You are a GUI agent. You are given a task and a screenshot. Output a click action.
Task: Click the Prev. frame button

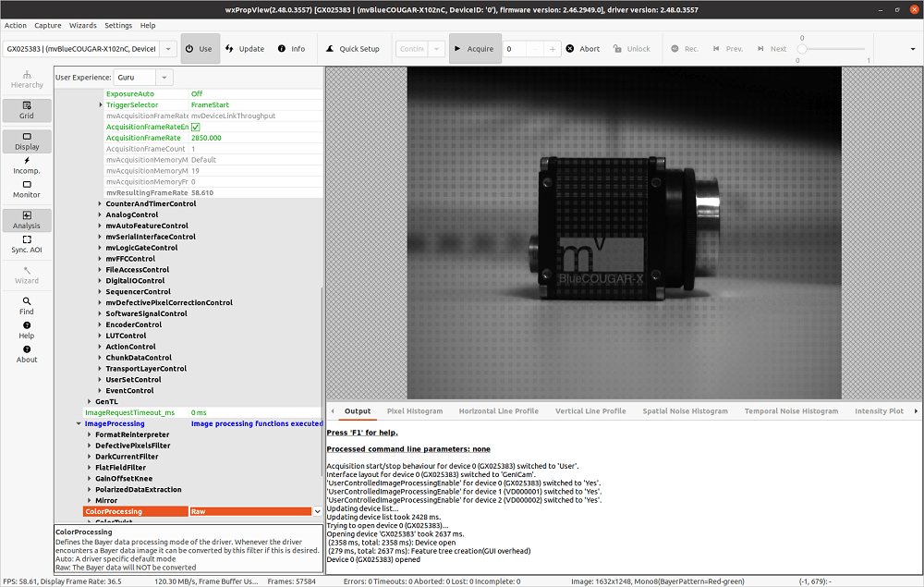(x=728, y=49)
